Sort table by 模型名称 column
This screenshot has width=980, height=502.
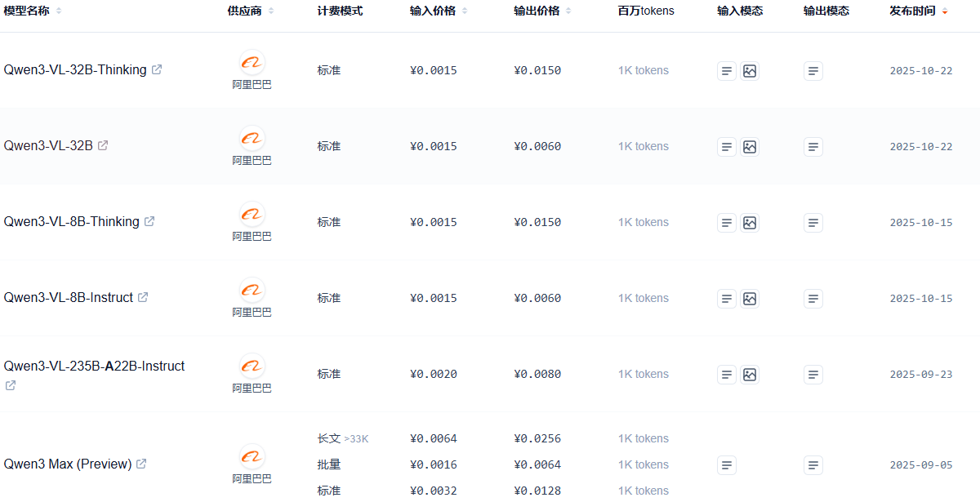[x=59, y=11]
